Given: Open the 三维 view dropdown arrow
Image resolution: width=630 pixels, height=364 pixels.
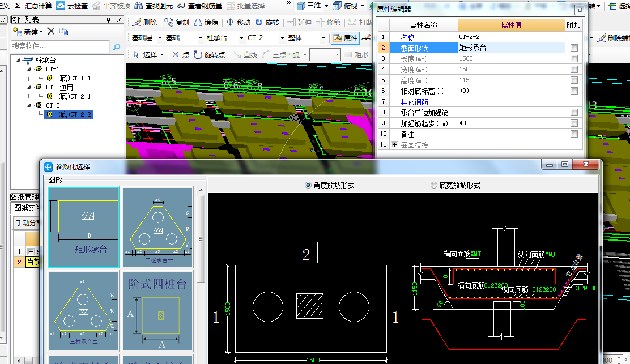Looking at the screenshot, I should point(326,6).
